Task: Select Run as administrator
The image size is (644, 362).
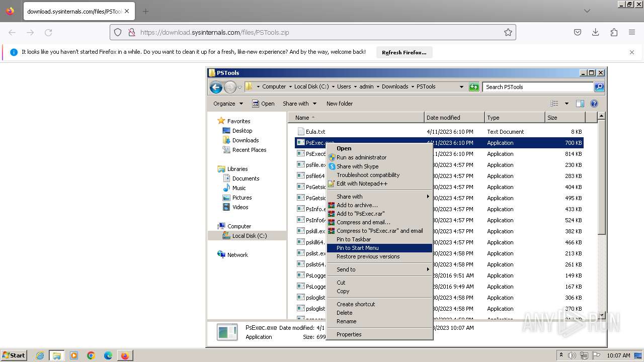Action: (x=379, y=157)
